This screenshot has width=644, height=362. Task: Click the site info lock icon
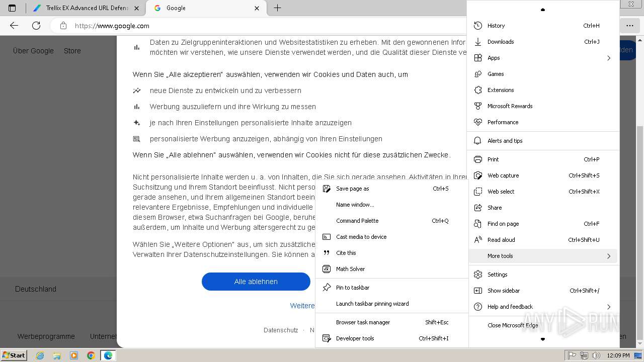[x=63, y=26]
